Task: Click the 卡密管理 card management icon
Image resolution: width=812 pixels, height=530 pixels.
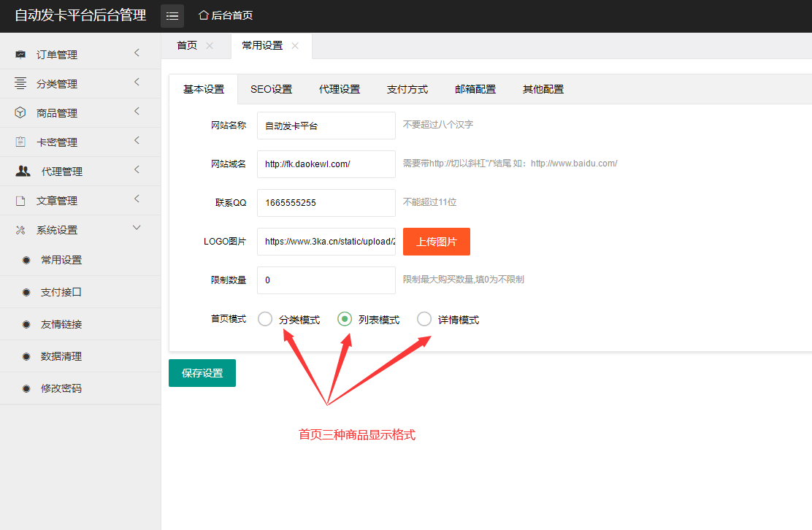Action: point(22,141)
